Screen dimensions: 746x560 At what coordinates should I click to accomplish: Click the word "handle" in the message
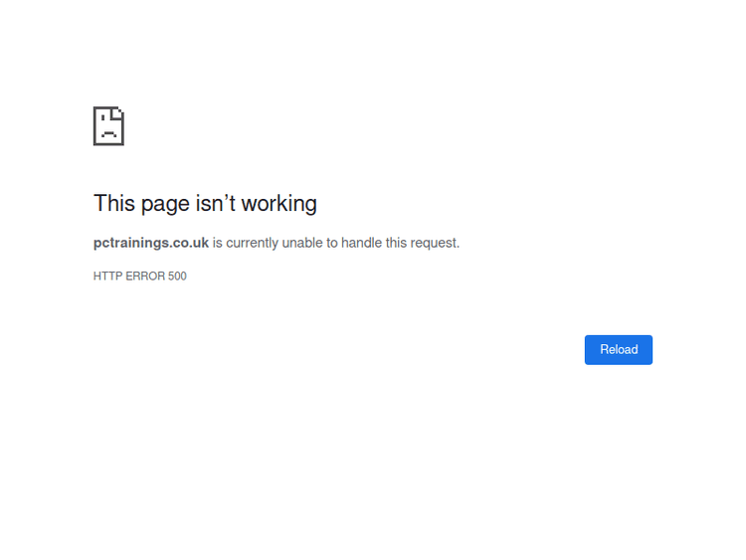pyautogui.click(x=362, y=243)
